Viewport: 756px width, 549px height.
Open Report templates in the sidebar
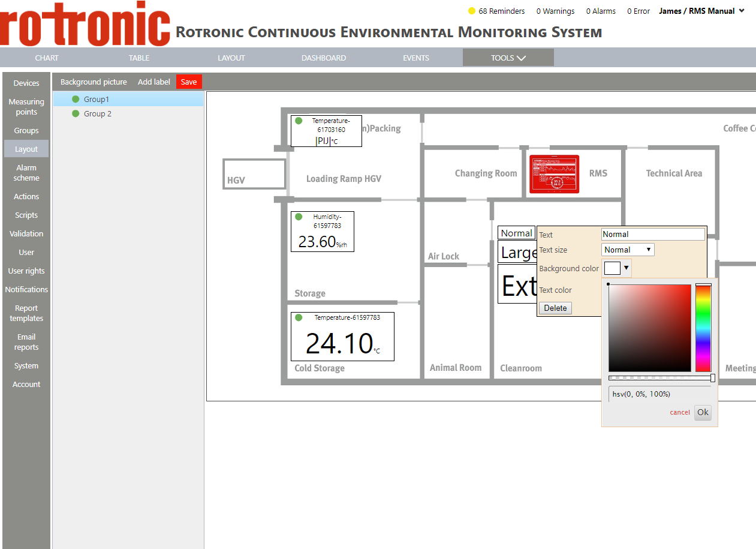pos(26,313)
